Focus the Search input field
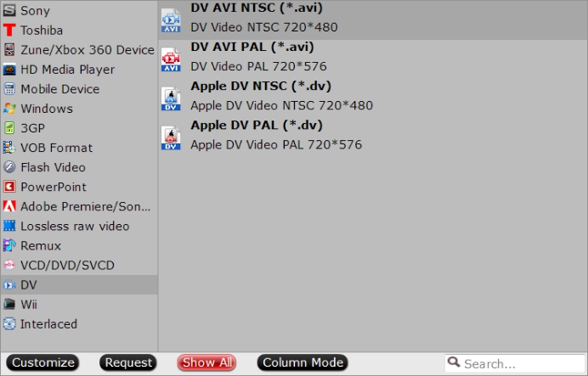This screenshot has width=588, height=376. pyautogui.click(x=520, y=363)
